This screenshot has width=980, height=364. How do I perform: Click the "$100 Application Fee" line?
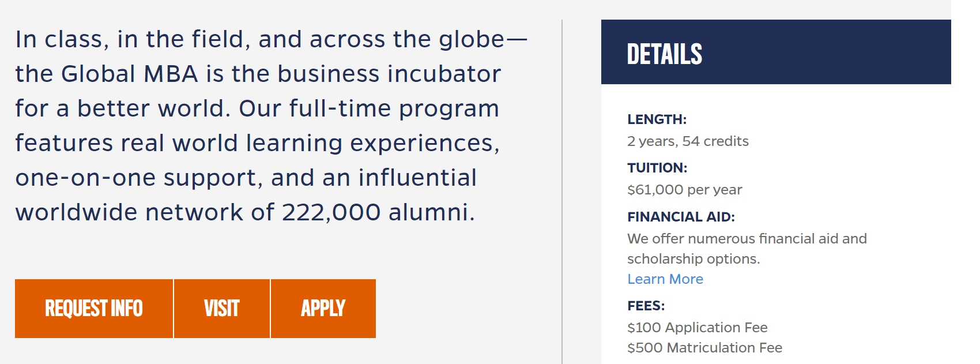point(697,328)
